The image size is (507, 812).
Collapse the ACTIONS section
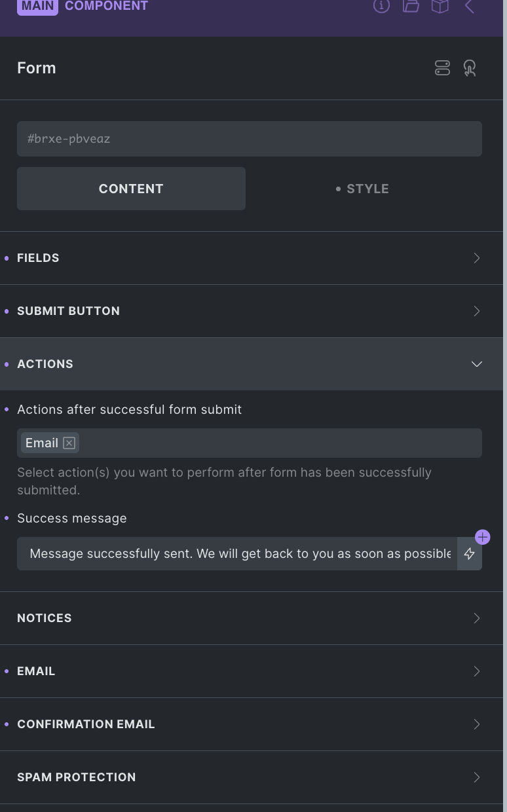[x=252, y=364]
